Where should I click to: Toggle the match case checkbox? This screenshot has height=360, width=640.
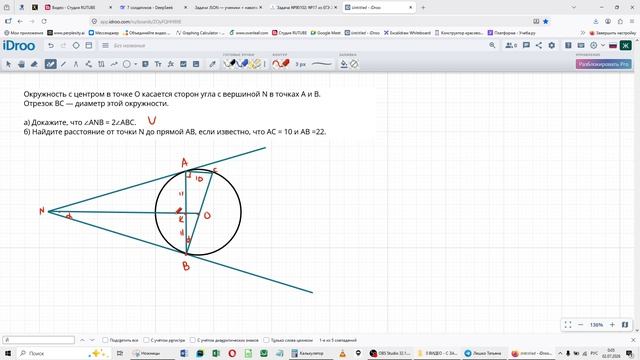pyautogui.click(x=146, y=340)
